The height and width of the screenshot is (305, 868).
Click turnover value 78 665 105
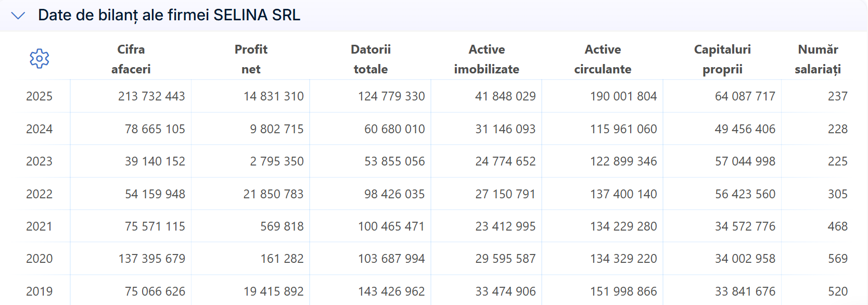155,129
